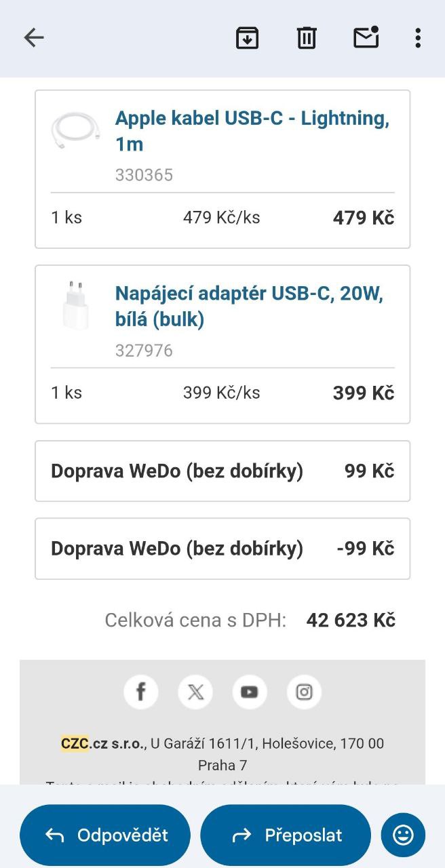Open the X (Twitter) social icon
This screenshot has width=445, height=868.
click(x=195, y=692)
